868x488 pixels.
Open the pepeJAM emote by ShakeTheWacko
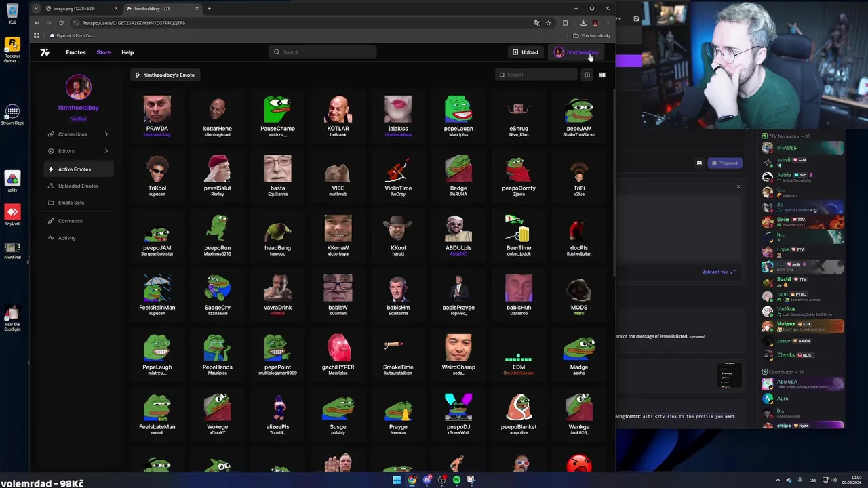[579, 116]
